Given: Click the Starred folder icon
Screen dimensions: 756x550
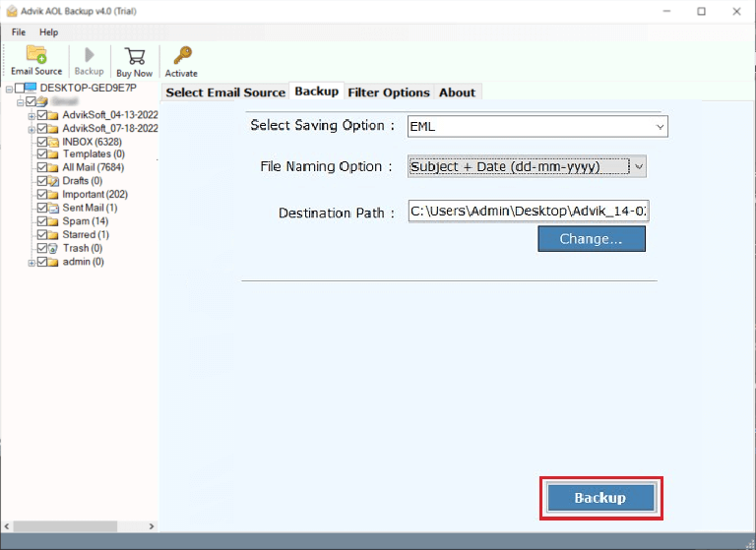Looking at the screenshot, I should (x=53, y=235).
